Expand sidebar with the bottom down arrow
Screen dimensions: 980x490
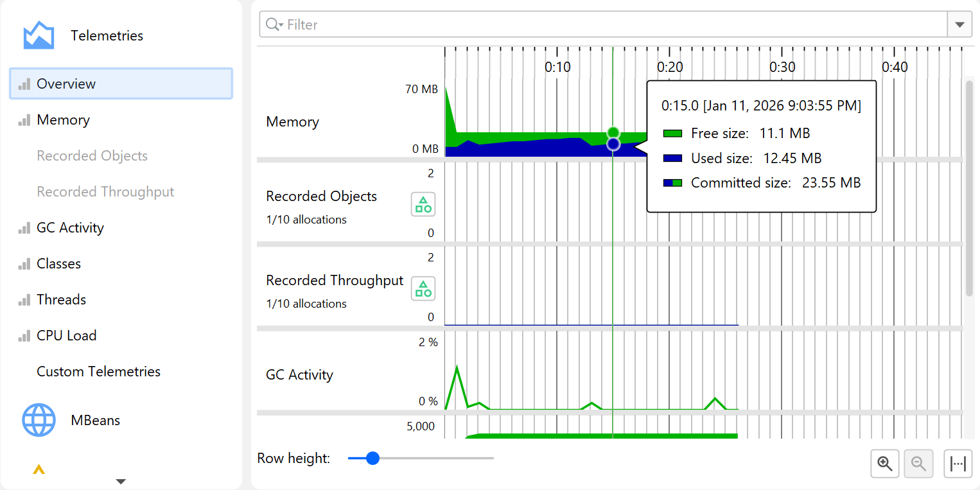[121, 481]
